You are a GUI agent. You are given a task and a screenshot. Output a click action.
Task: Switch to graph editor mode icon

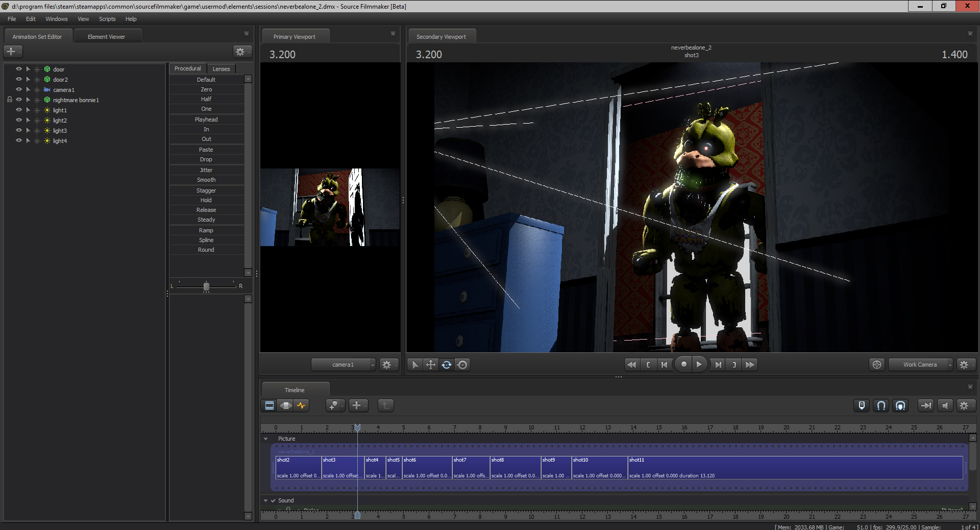[x=302, y=405]
